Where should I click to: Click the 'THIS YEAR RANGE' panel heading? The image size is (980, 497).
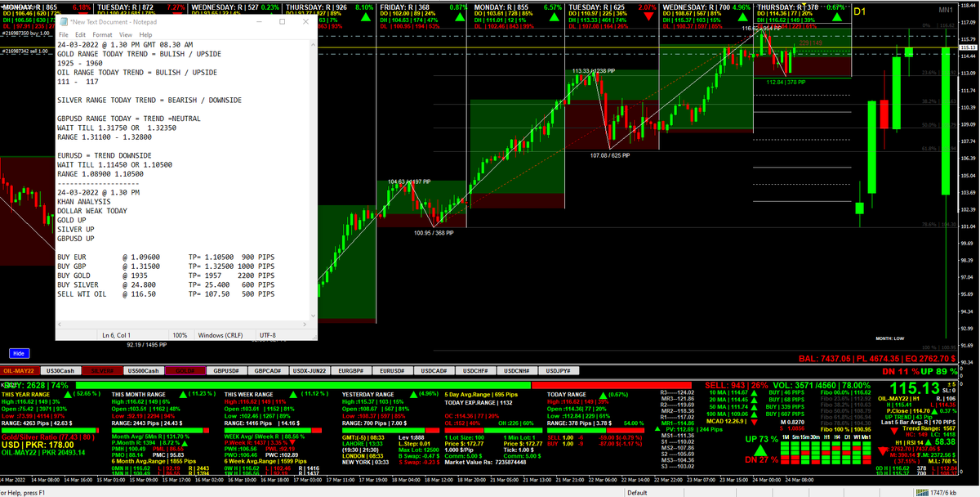(24, 393)
